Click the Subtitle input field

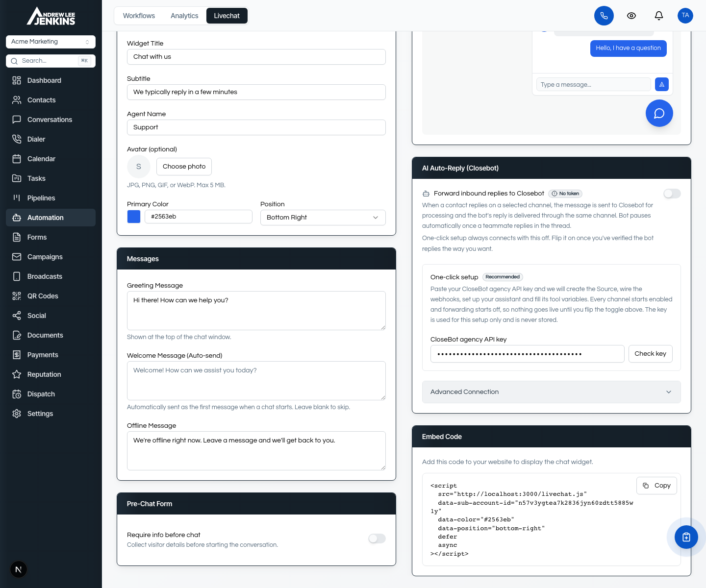point(256,92)
